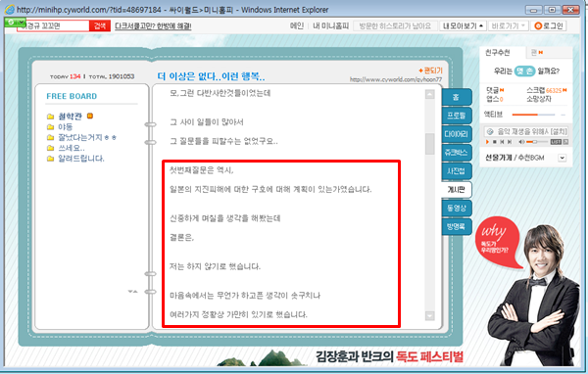This screenshot has width=588, height=374.
Task: Expand the 선물가게 / 추천BGM dropdown arrow
Action: click(562, 158)
